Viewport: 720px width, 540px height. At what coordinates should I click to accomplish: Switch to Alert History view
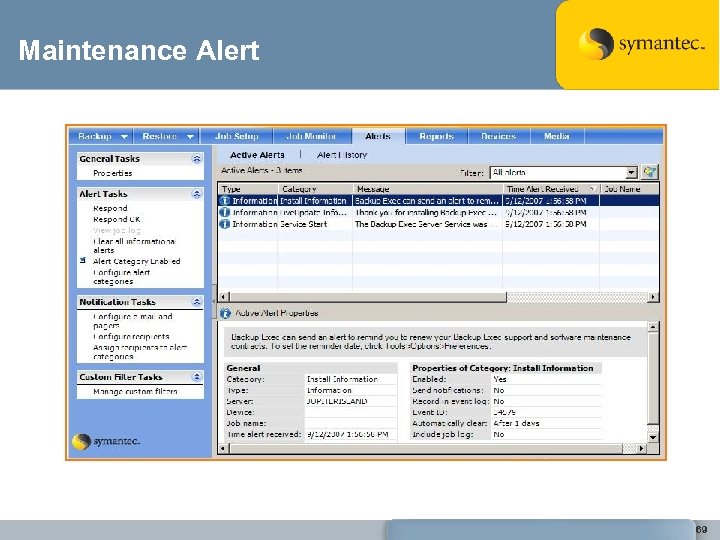click(x=342, y=155)
